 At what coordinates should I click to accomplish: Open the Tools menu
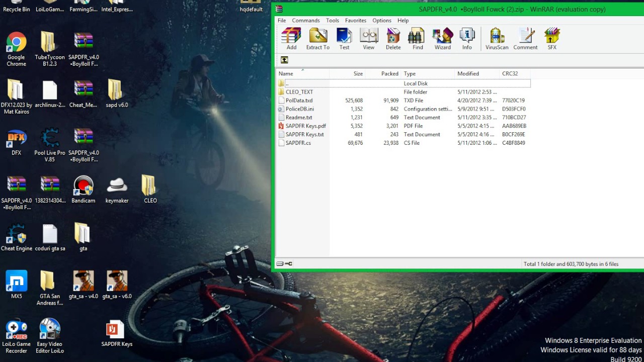(333, 21)
